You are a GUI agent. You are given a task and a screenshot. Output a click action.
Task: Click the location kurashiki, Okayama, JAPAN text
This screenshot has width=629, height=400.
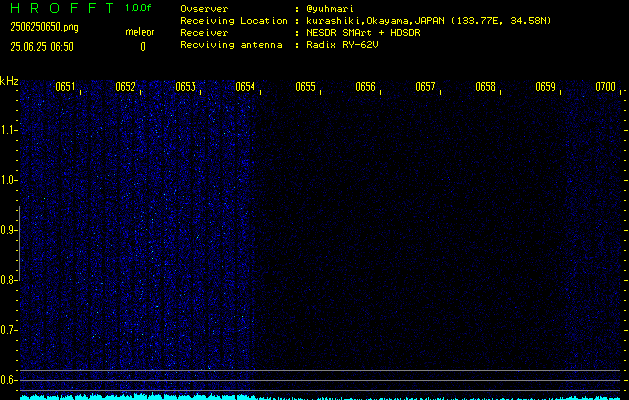[376, 21]
